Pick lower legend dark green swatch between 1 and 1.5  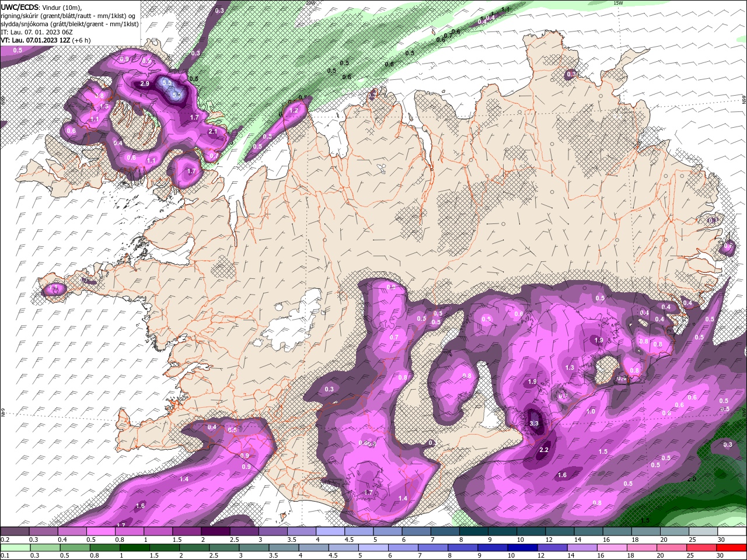point(134,547)
